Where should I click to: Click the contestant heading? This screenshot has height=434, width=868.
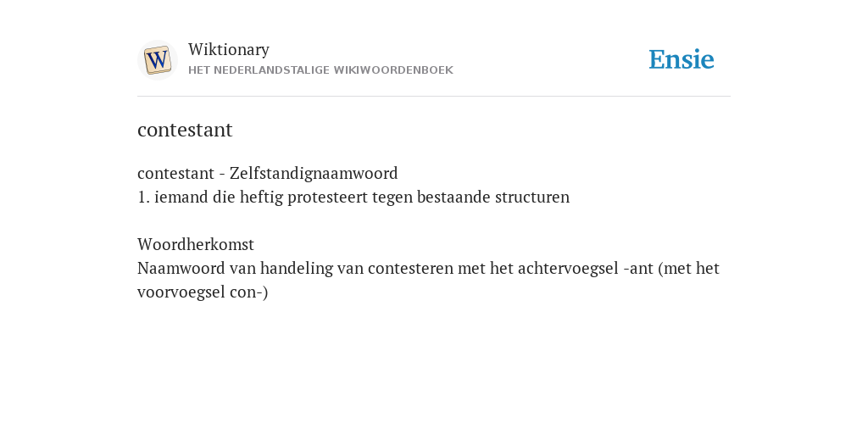tap(185, 130)
